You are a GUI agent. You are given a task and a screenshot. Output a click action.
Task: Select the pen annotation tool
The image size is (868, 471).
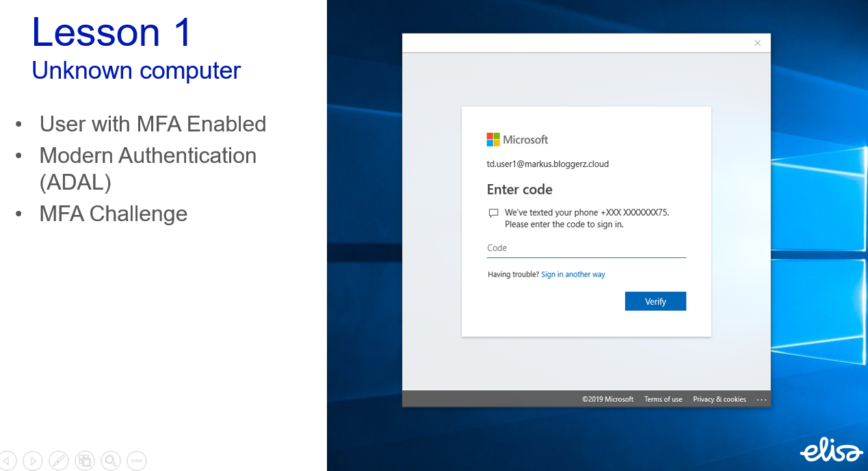[59, 461]
